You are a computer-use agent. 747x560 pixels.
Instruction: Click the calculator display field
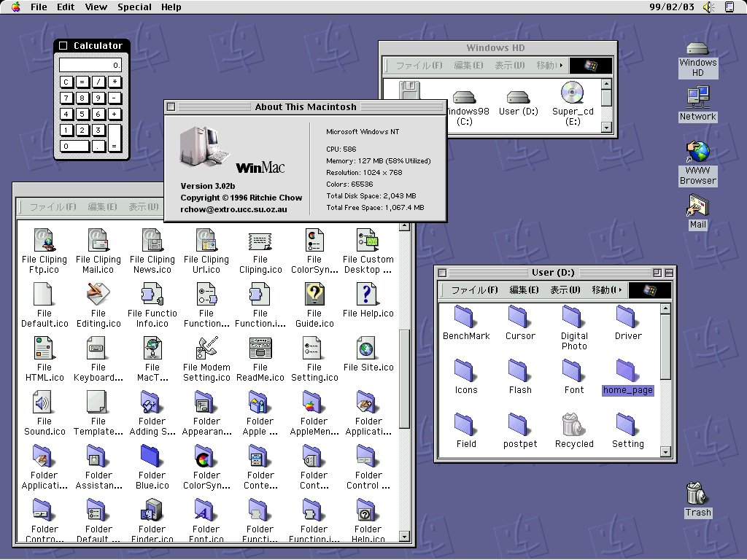point(91,66)
